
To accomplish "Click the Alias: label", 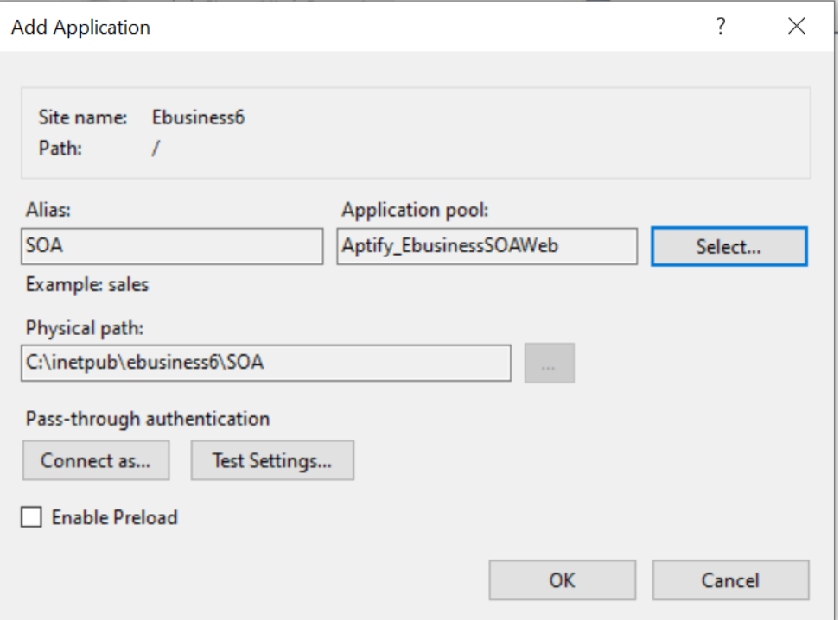I will [48, 209].
